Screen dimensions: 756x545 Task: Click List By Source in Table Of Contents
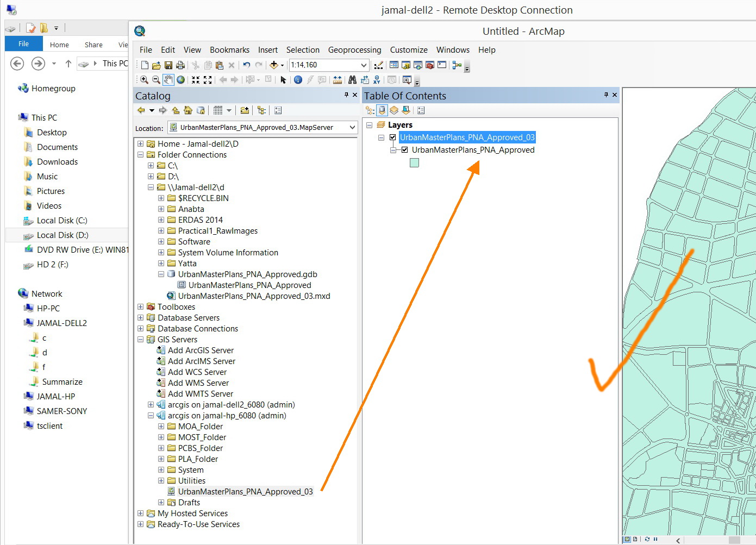click(382, 110)
